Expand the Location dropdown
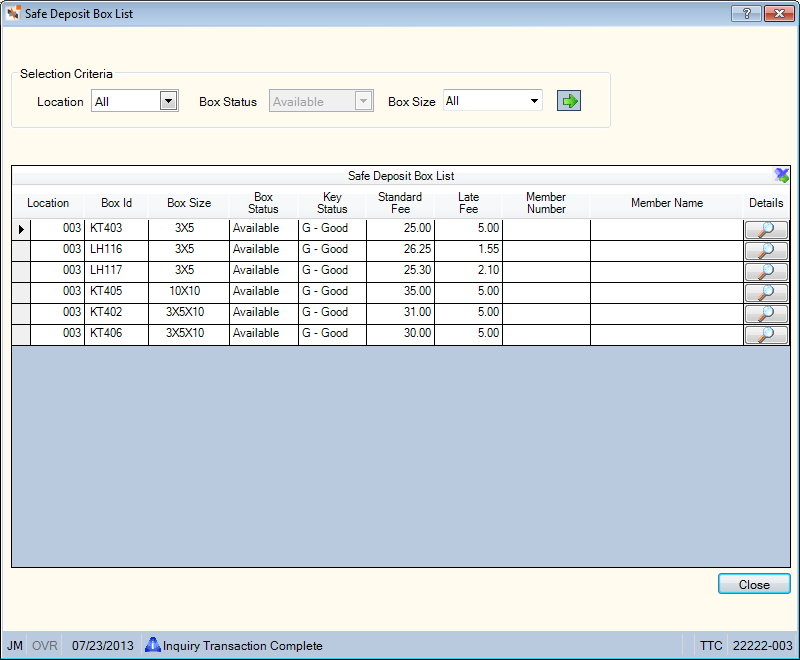The image size is (800, 660). [x=168, y=101]
